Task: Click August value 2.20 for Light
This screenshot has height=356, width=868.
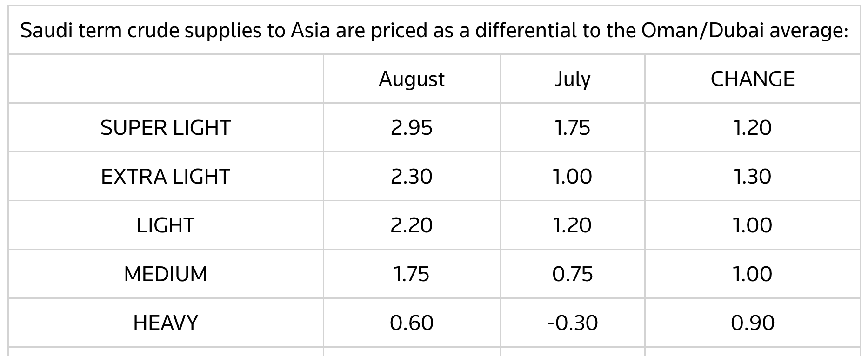Action: [412, 225]
